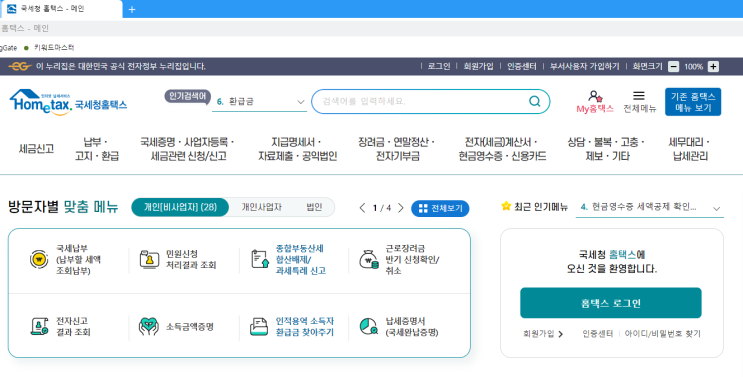Image resolution: width=743 pixels, height=377 pixels.
Task: Click 국세납부 (납부할 세액 조회납부) text
Action: pyautogui.click(x=79, y=260)
